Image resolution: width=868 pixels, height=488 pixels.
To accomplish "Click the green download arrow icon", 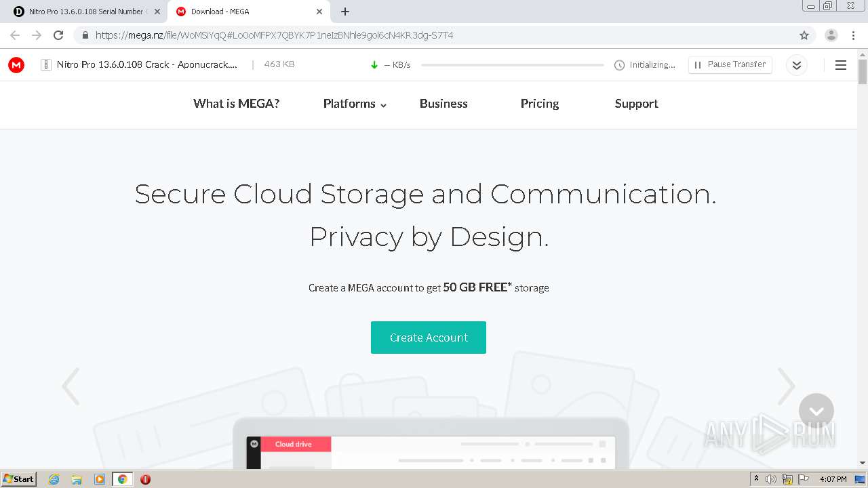I will 374,65.
